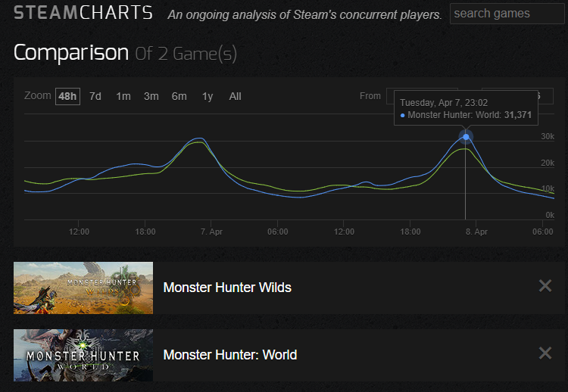Click the highlighted blue data point marker
Image resolution: width=568 pixels, height=392 pixels.
point(466,137)
